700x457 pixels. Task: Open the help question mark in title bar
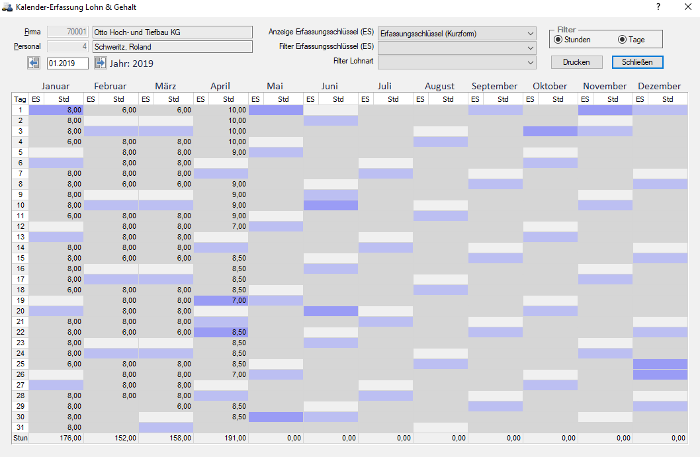point(658,7)
